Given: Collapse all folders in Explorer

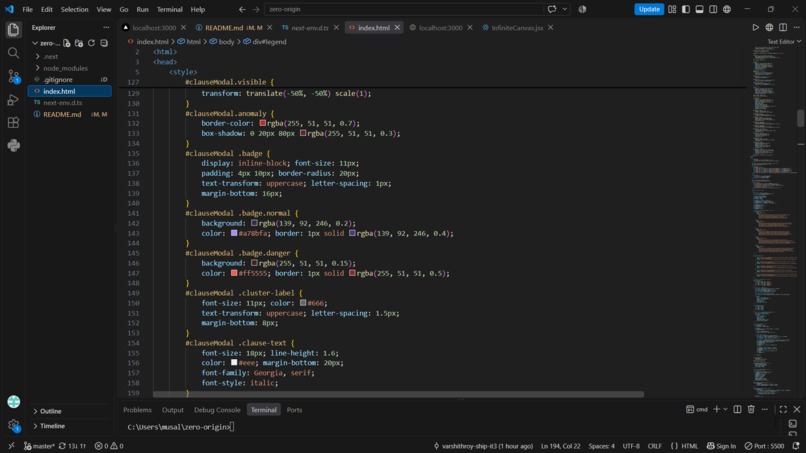Looking at the screenshot, I should tap(104, 43).
